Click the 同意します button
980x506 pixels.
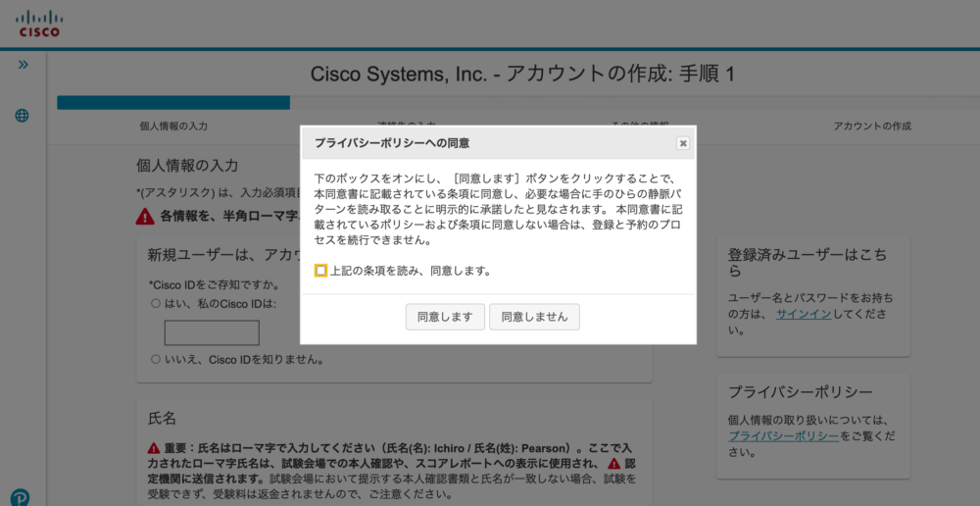(x=445, y=317)
